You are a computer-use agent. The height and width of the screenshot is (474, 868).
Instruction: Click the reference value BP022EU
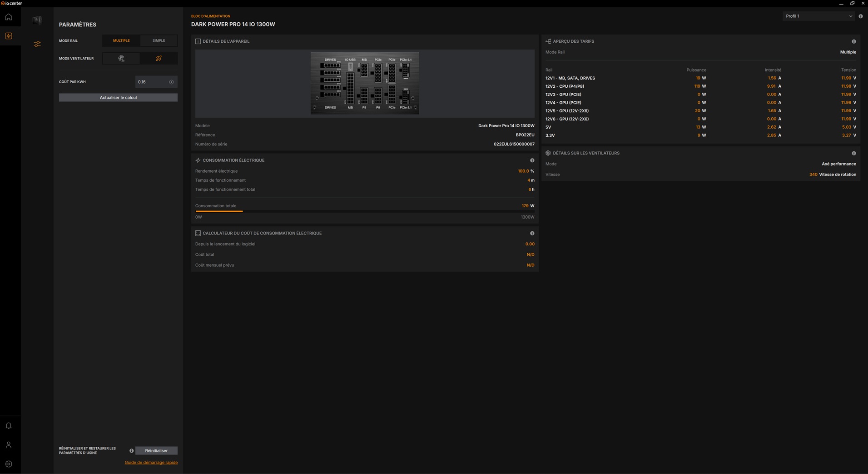pos(525,135)
